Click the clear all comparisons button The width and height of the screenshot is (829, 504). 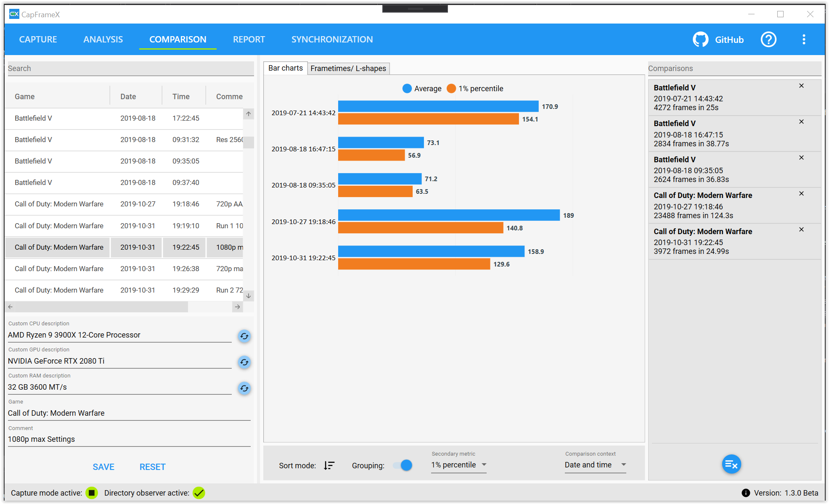(x=731, y=464)
